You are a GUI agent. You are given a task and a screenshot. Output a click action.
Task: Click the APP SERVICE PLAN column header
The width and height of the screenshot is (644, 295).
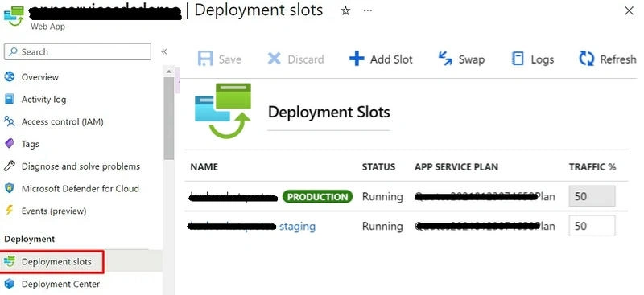pyautogui.click(x=456, y=167)
